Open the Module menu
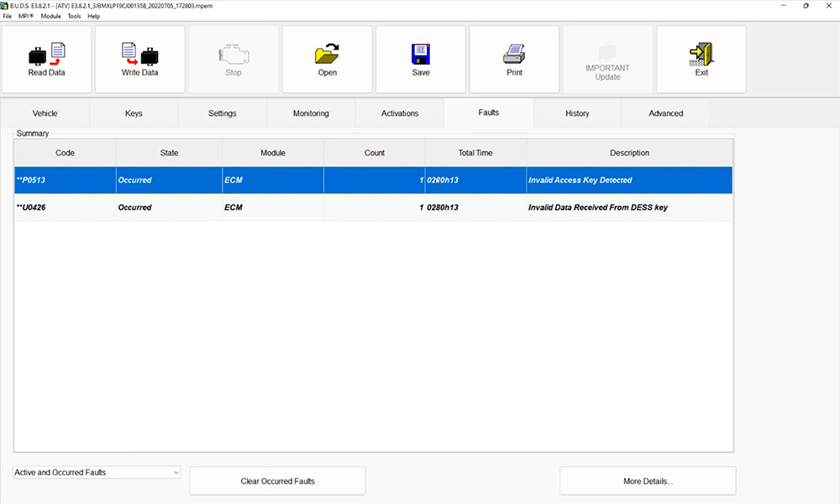The width and height of the screenshot is (840, 504). pos(50,16)
